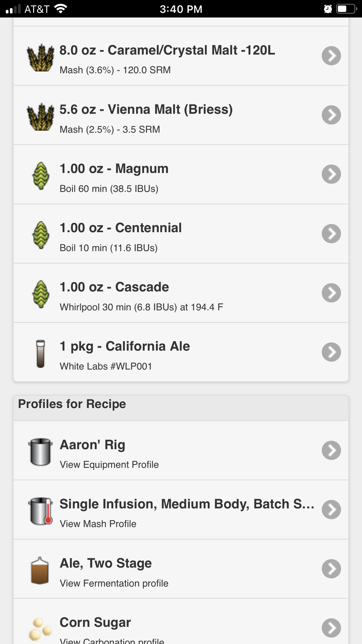This screenshot has width=362, height=644.
Task: Select the 1.00 oz Cascade whirlpool entry
Action: pyautogui.click(x=181, y=293)
